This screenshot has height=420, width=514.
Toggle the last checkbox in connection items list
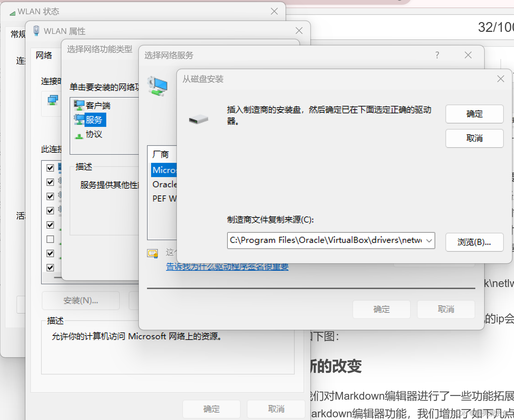(x=50, y=268)
